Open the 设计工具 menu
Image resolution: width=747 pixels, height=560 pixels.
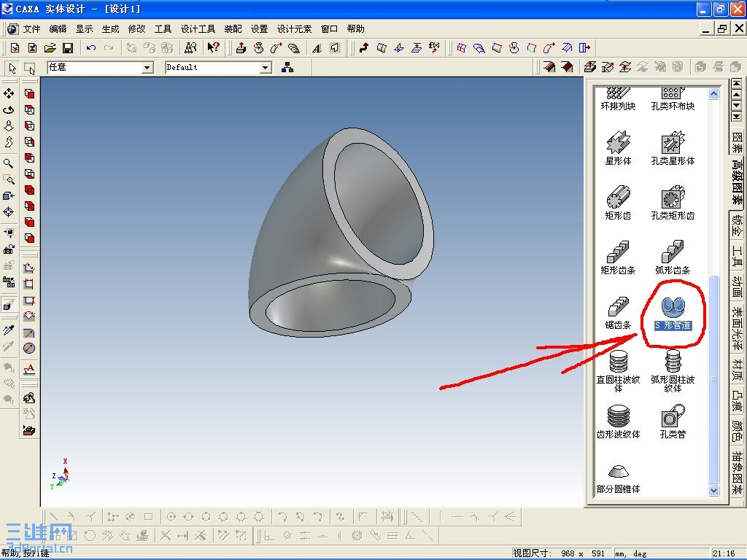click(x=198, y=29)
